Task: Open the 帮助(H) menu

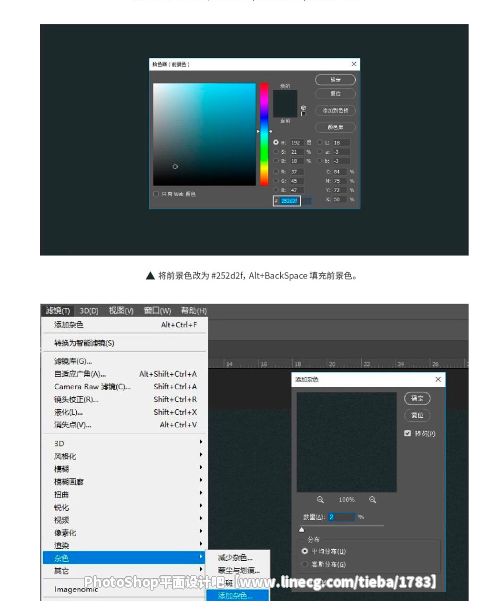Action: coord(194,310)
